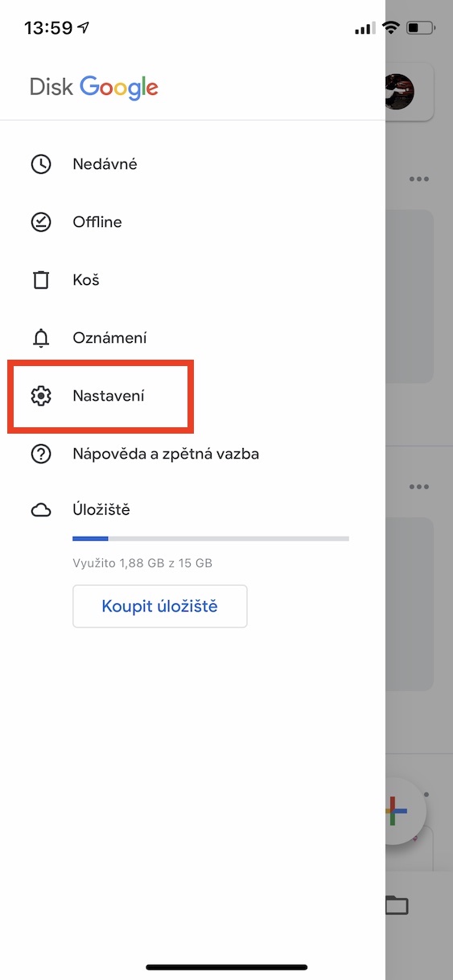This screenshot has width=453, height=980.
Task: Tap the bell icon for Oznámení
Action: tap(40, 338)
